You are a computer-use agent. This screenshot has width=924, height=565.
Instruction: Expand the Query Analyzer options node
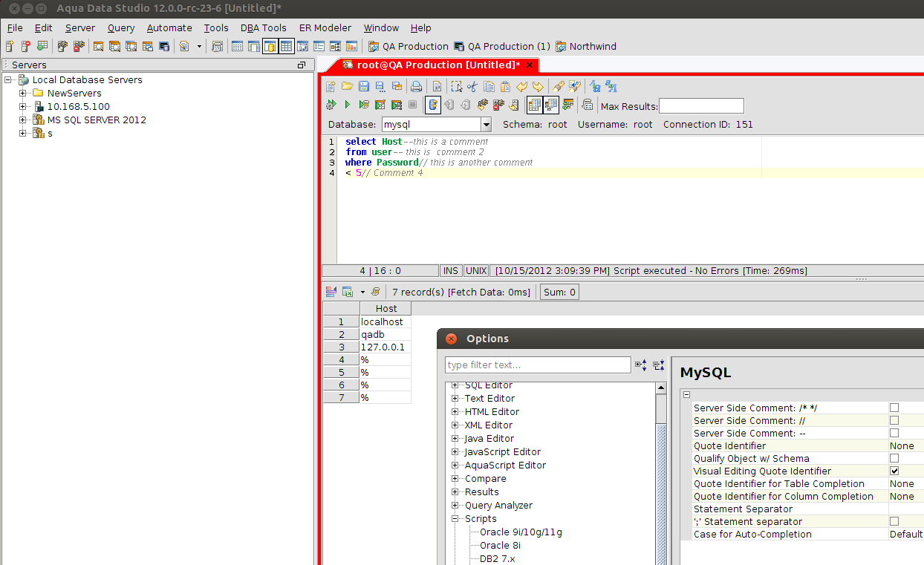pos(455,505)
